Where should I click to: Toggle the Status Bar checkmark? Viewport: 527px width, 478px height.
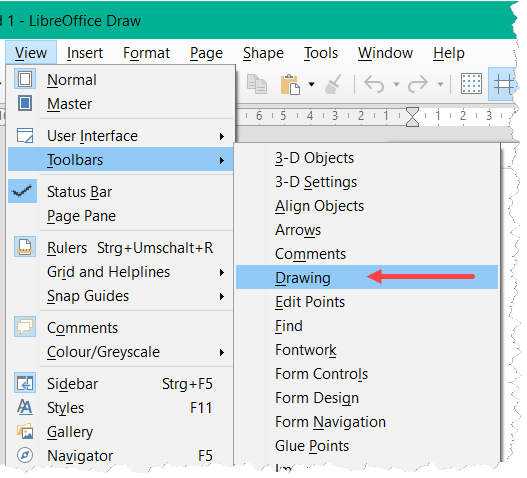pyautogui.click(x=22, y=191)
